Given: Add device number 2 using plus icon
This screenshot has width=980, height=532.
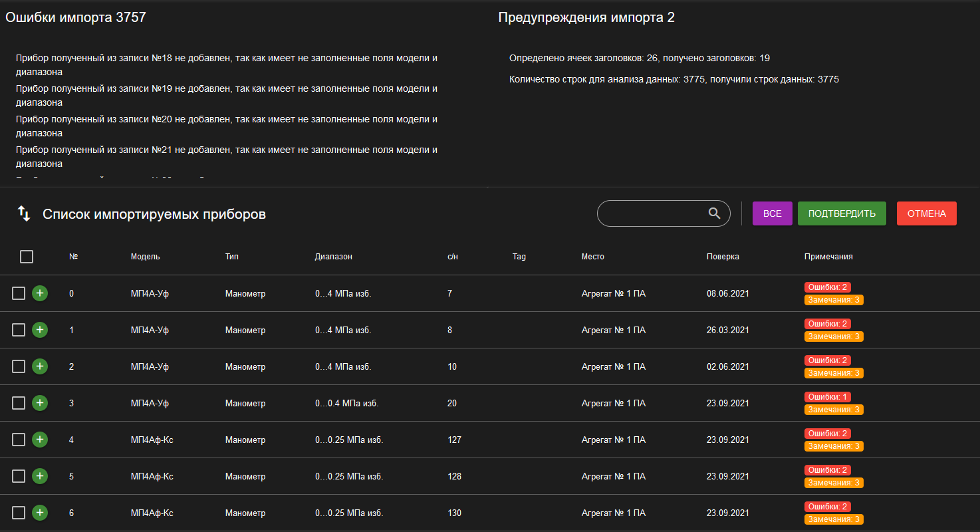Looking at the screenshot, I should [40, 366].
